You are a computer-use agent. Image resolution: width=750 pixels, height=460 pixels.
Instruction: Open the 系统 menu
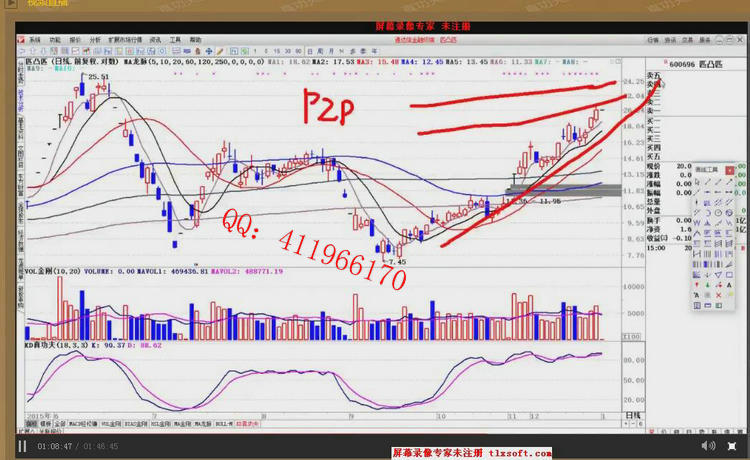pyautogui.click(x=35, y=40)
